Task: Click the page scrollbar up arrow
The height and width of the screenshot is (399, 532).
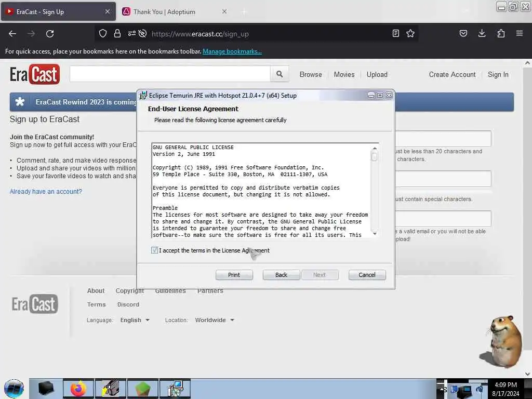Action: pyautogui.click(x=527, y=63)
